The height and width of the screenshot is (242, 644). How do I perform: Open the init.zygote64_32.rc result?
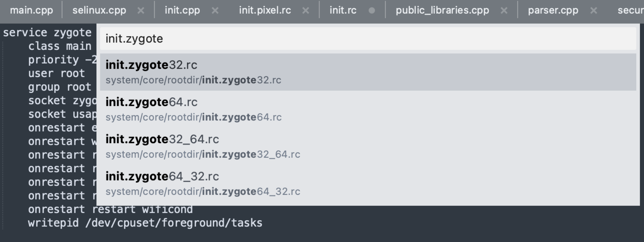[368, 184]
